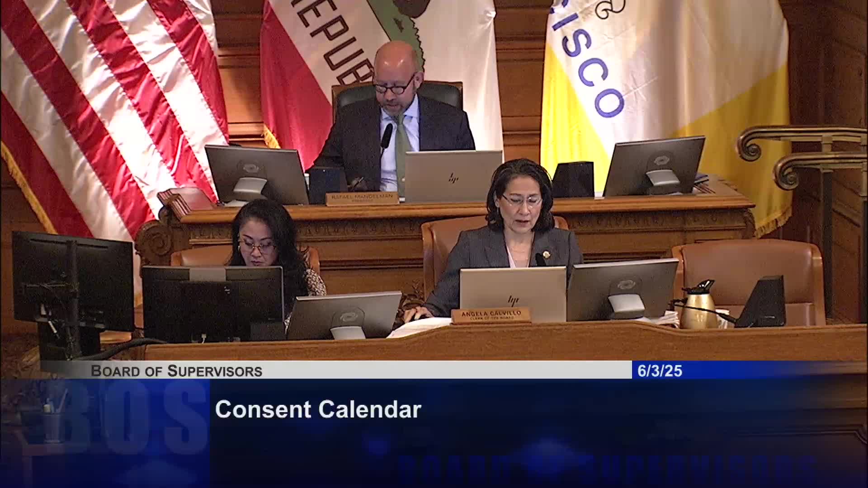
Task: Select the 6/3/25 date label
Action: click(660, 371)
